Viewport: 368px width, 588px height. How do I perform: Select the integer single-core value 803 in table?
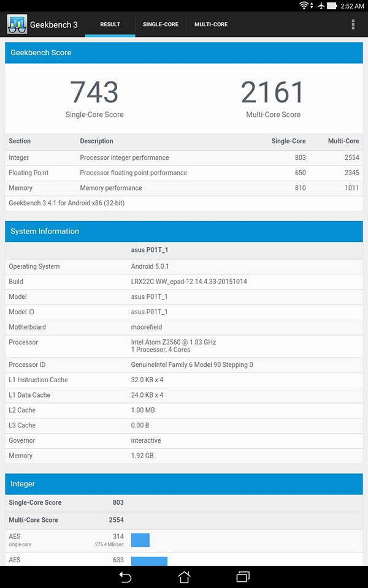(x=301, y=158)
